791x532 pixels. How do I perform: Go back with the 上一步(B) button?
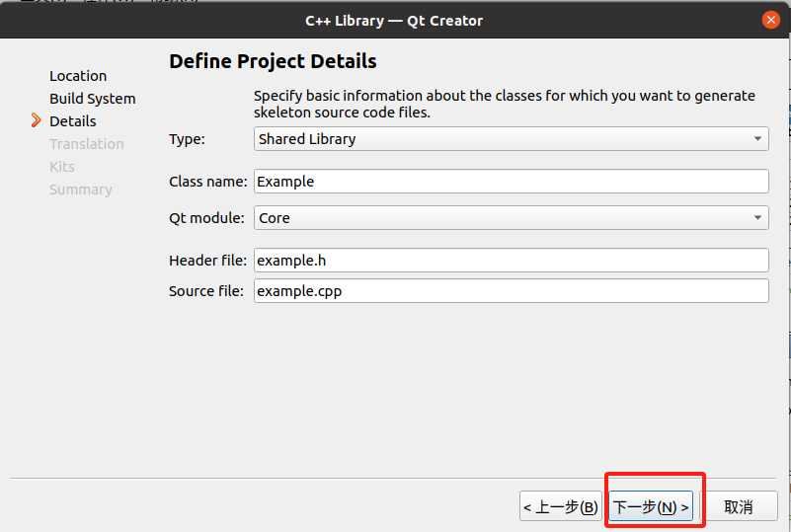pyautogui.click(x=561, y=506)
